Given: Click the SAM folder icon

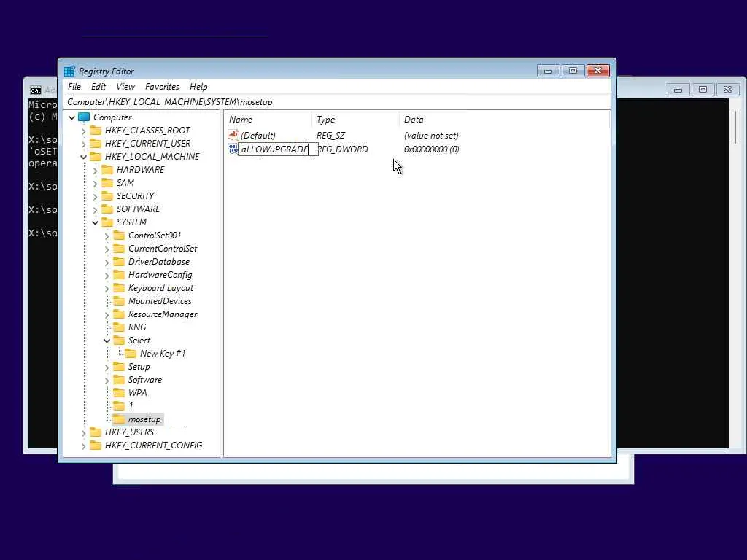Looking at the screenshot, I should 107,183.
